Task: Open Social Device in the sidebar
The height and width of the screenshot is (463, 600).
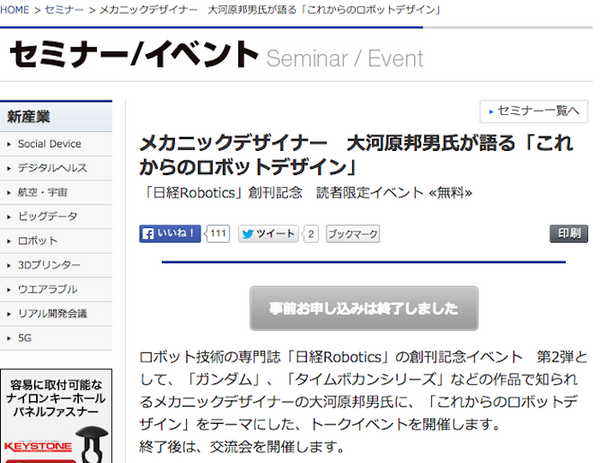Action: click(x=50, y=144)
